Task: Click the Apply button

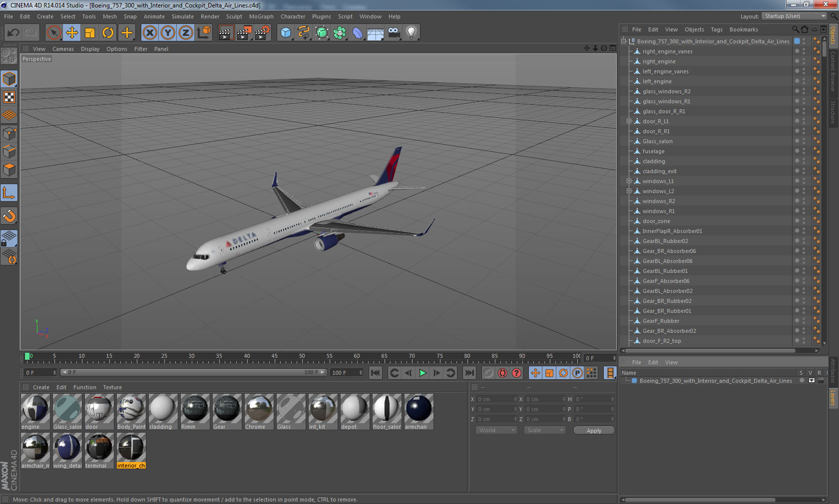Action: pyautogui.click(x=594, y=431)
